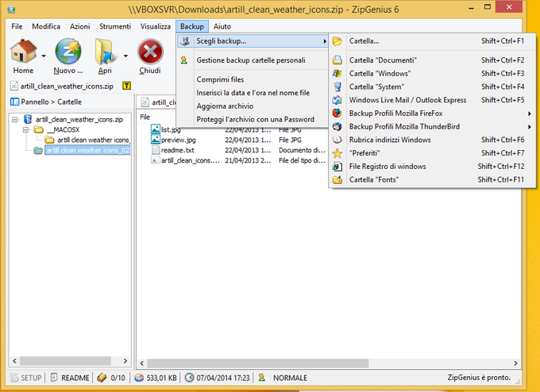Expand the Scegli backup submenu arrow
The width and height of the screenshot is (540, 392).
pos(325,41)
